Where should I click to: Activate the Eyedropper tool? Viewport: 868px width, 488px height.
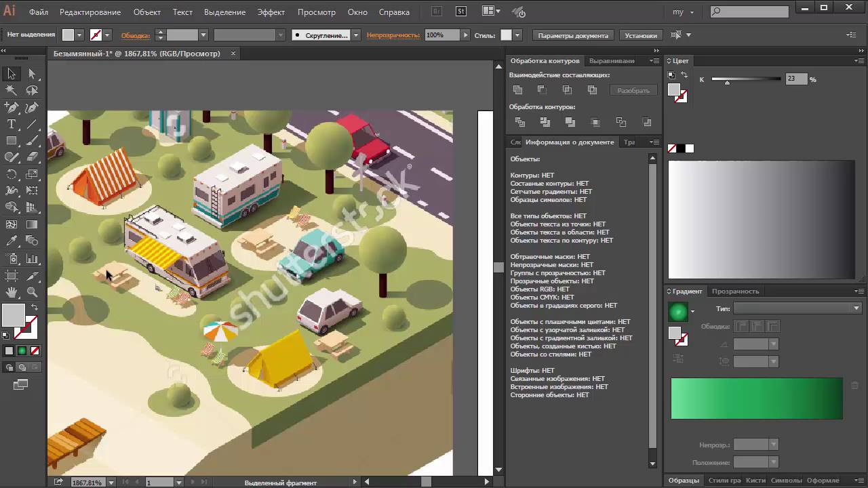(x=12, y=241)
